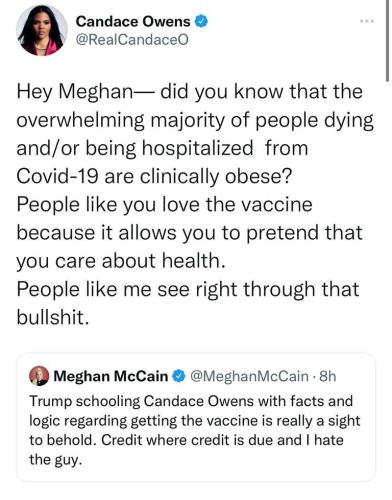The height and width of the screenshot is (500, 392).
Task: Click the word 'bullshit.' ending the tweet
Action: click(x=53, y=317)
